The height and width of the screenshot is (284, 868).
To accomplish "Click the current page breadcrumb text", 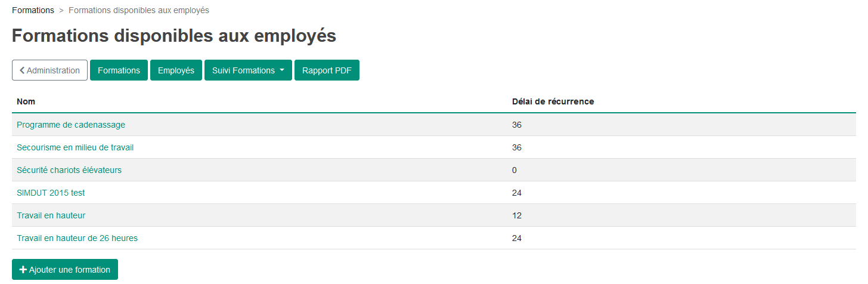I will point(139,10).
